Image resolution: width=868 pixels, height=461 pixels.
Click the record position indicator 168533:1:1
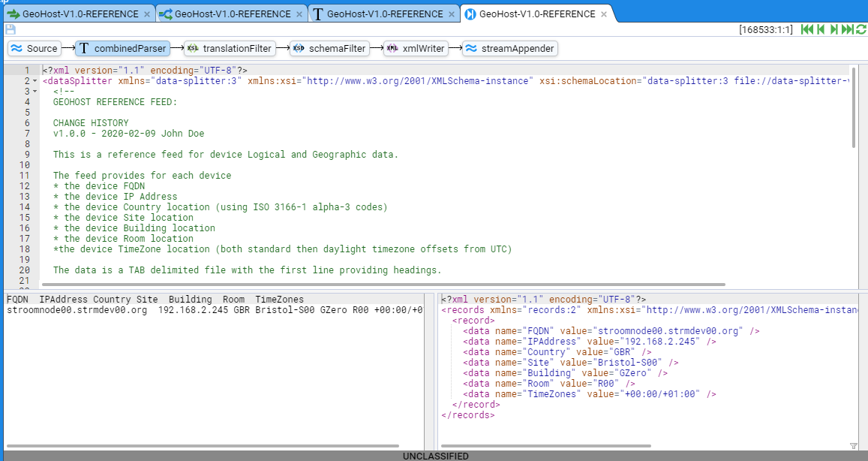point(767,29)
